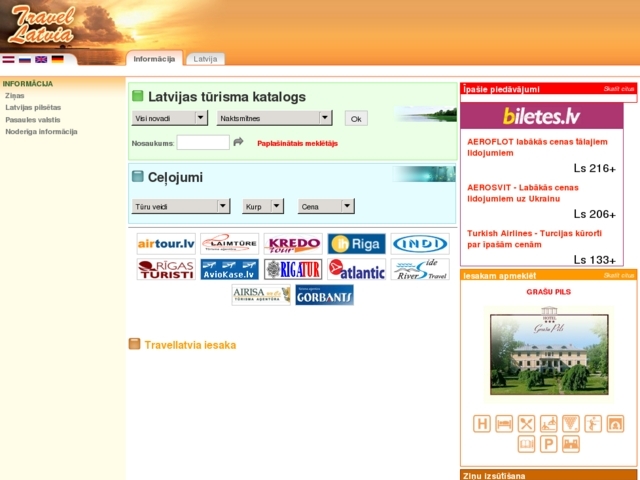
Task: Click the parking P amenity icon
Action: coord(549,444)
